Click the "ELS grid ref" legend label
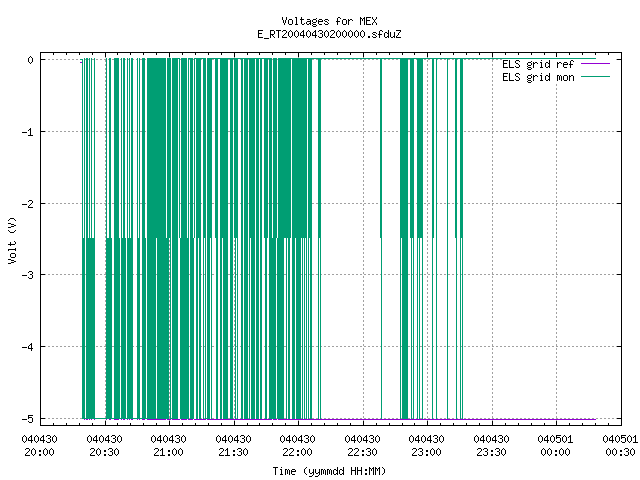 (538, 64)
